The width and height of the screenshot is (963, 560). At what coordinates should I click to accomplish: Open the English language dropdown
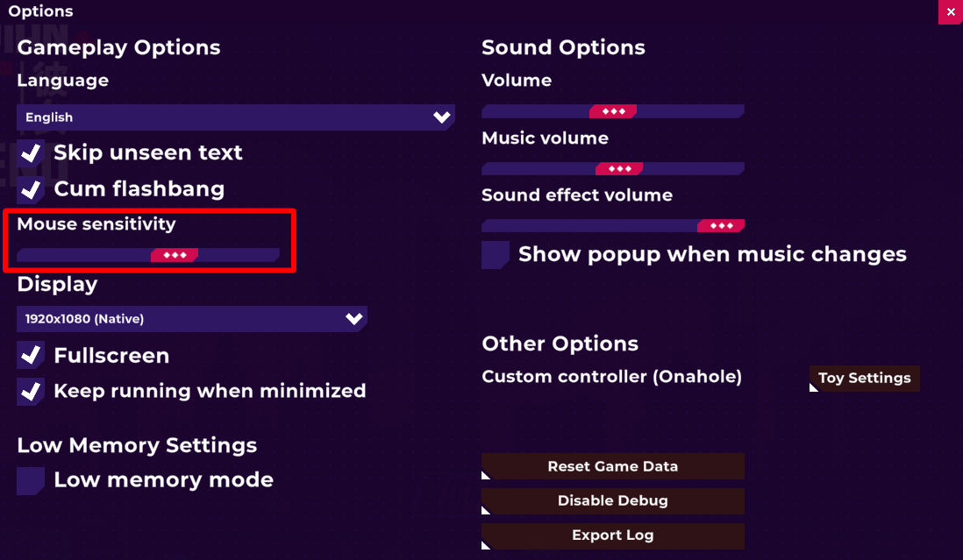pos(235,117)
